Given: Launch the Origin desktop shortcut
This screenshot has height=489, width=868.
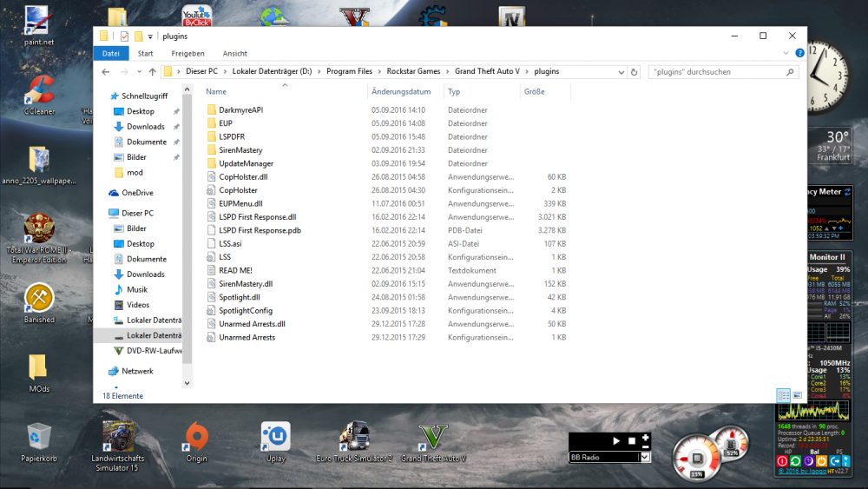Looking at the screenshot, I should click(x=196, y=441).
